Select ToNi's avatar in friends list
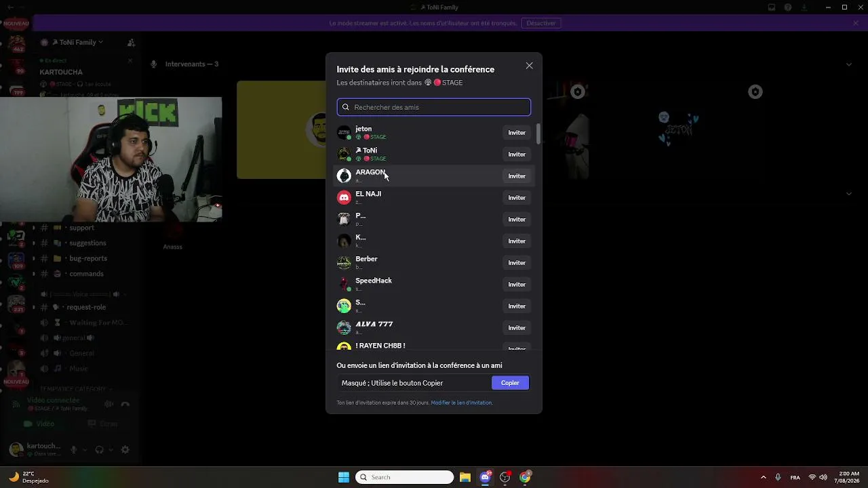868x488 pixels. click(x=344, y=154)
